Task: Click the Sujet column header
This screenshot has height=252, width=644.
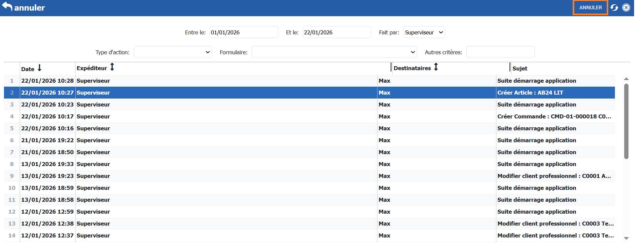Action: point(520,68)
